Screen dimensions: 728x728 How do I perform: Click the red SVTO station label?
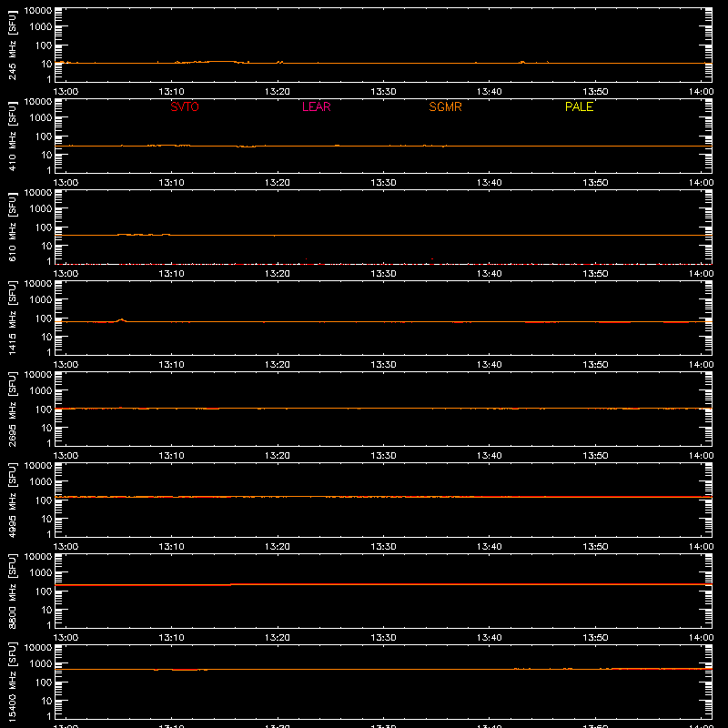(x=185, y=106)
